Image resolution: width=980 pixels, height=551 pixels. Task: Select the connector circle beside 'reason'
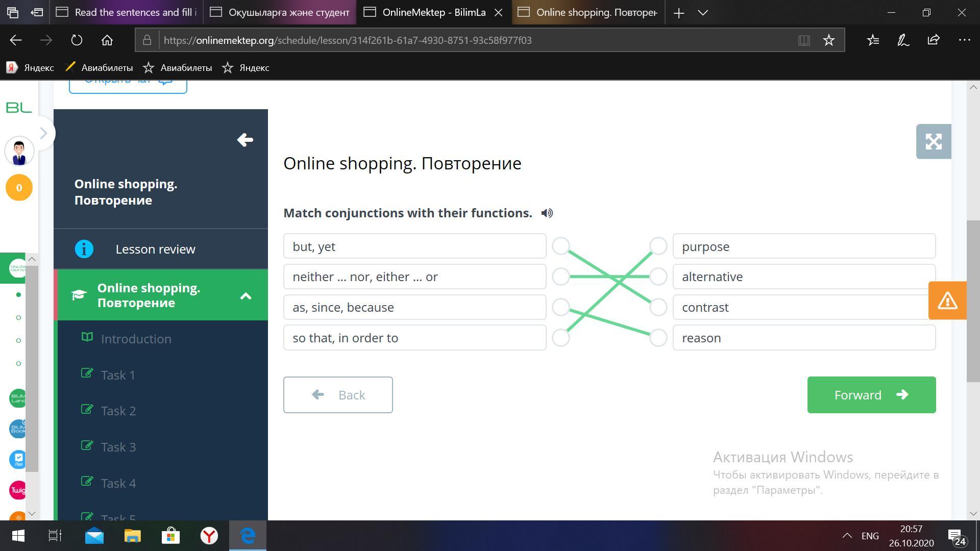coord(658,338)
